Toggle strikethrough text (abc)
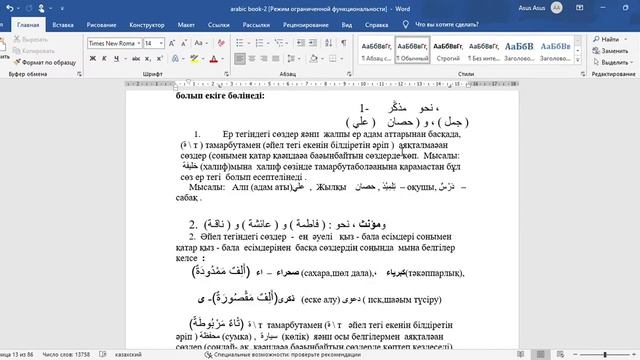 [136, 59]
